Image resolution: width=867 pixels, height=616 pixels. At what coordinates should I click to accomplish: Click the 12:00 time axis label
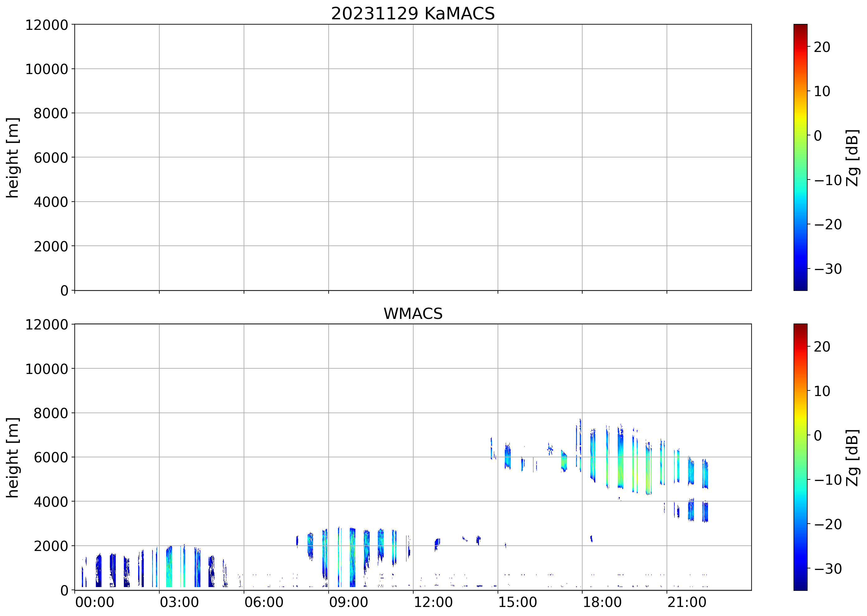433,602
